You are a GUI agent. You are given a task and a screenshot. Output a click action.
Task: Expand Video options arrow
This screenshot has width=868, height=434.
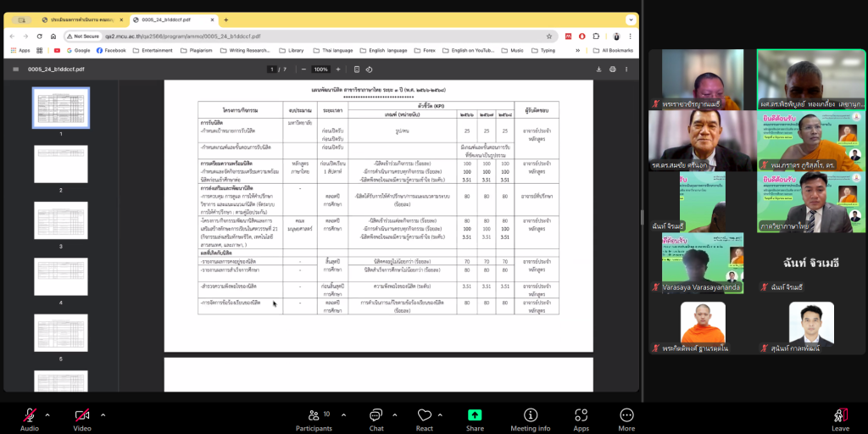click(103, 415)
